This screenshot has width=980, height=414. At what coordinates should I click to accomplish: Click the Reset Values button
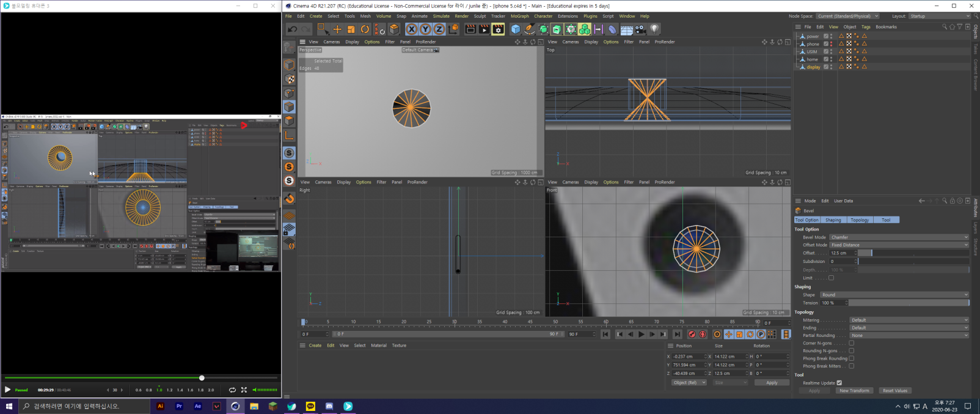[895, 391]
